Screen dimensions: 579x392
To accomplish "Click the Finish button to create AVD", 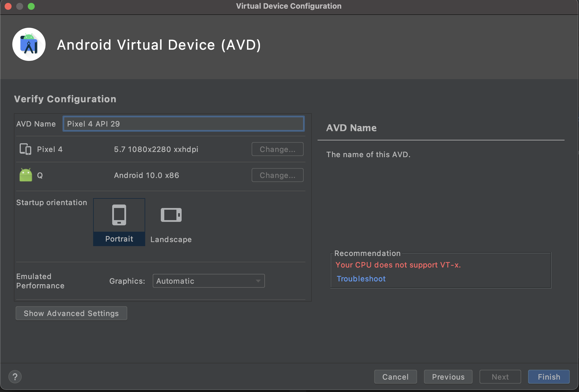I will tap(549, 377).
